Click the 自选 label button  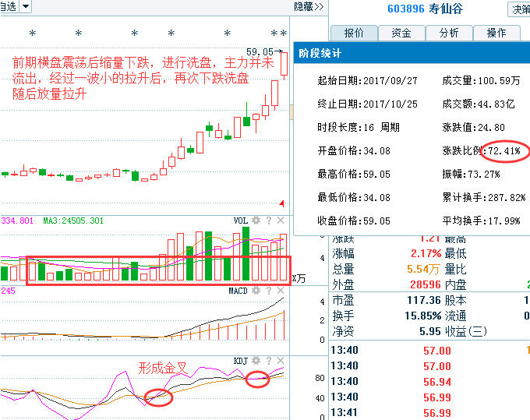pos(9,6)
